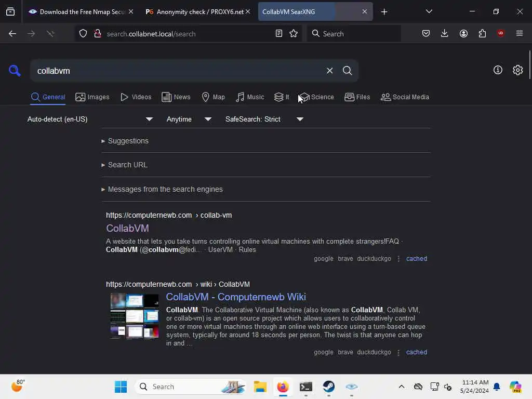Open cached link for the CollabVM result
The width and height of the screenshot is (532, 399).
click(416, 259)
